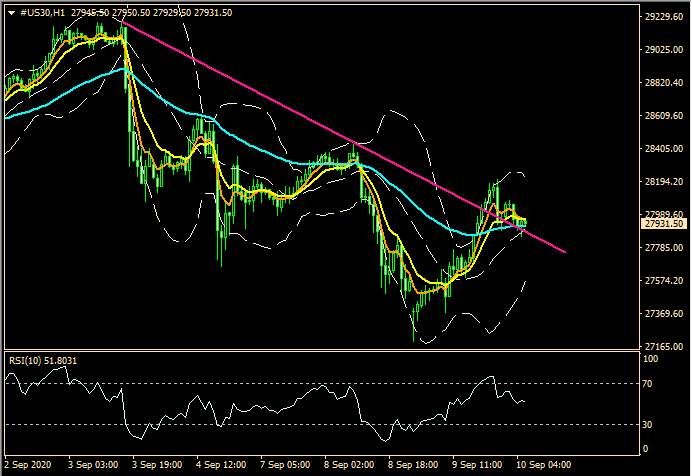692x476 pixels.
Task: Click the current price tag 27931.50
Action: pyautogui.click(x=664, y=224)
